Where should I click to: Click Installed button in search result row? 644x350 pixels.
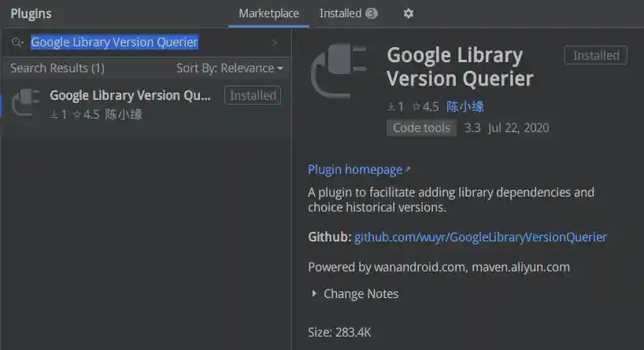click(x=253, y=96)
